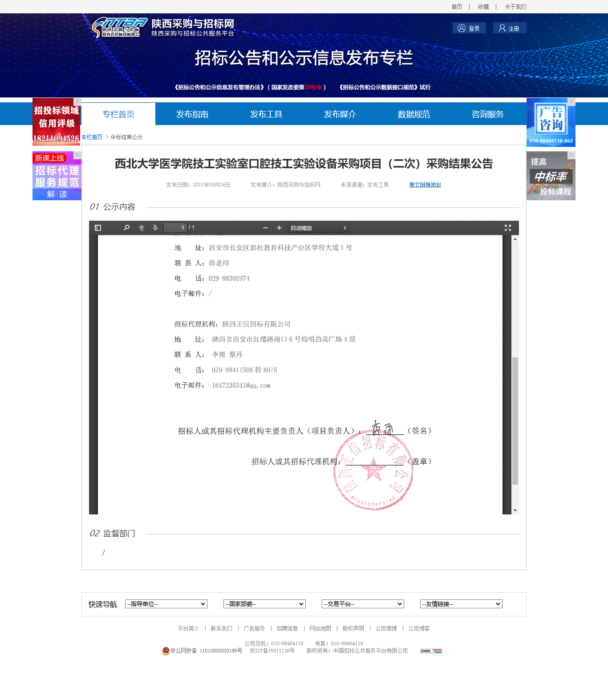The width and height of the screenshot is (608, 700).
Task: Switch to the 发布指南 tab
Action: (192, 114)
